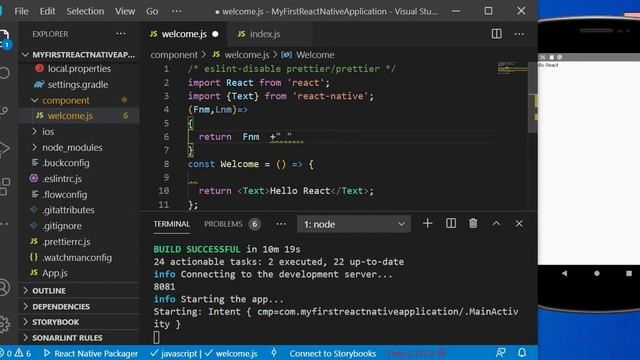Split the editor to the right

point(496,34)
